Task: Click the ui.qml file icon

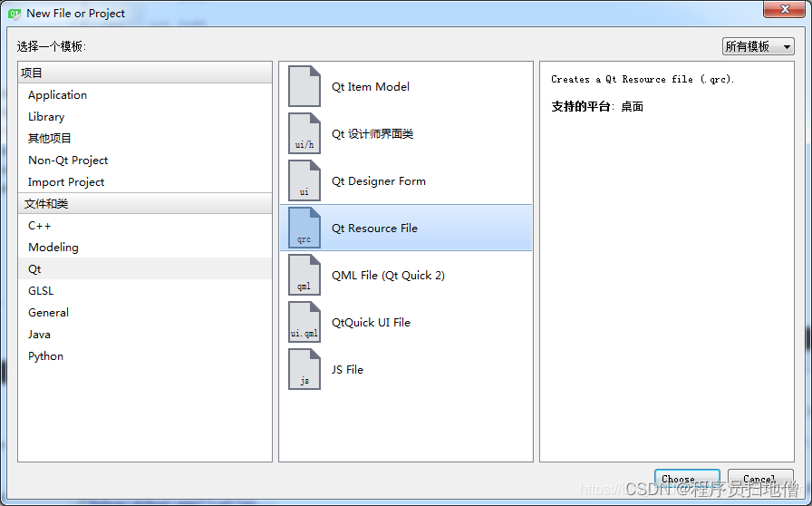Action: (304, 322)
